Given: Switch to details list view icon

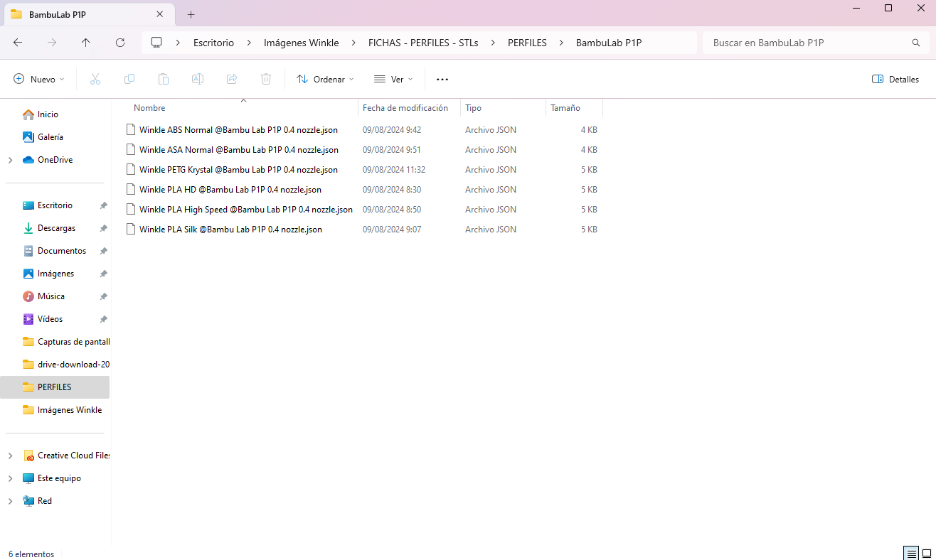Looking at the screenshot, I should (911, 553).
